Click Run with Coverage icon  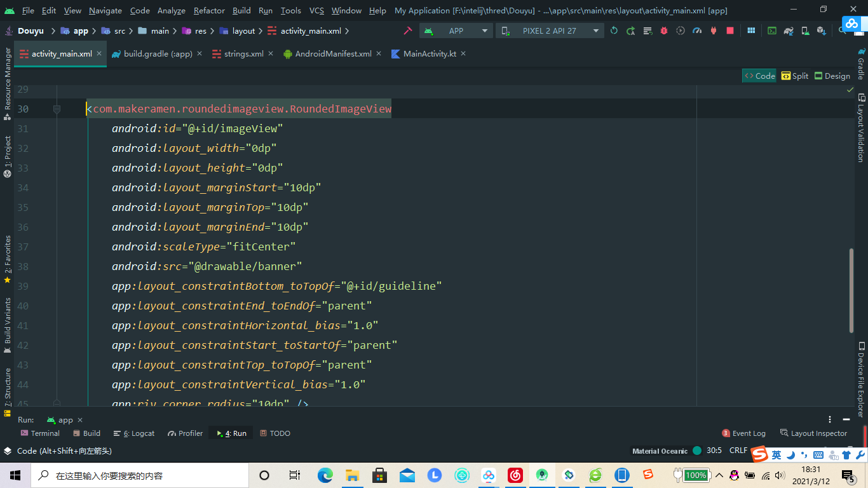(681, 30)
